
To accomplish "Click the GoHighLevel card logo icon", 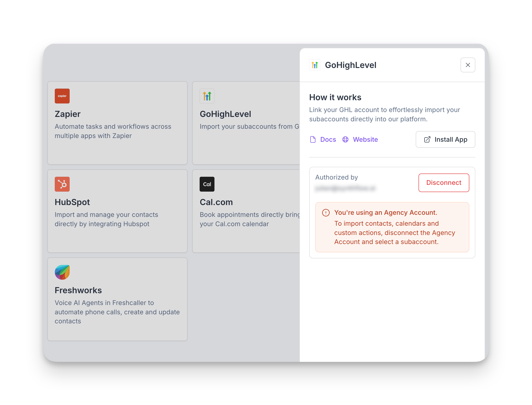I will (x=207, y=96).
